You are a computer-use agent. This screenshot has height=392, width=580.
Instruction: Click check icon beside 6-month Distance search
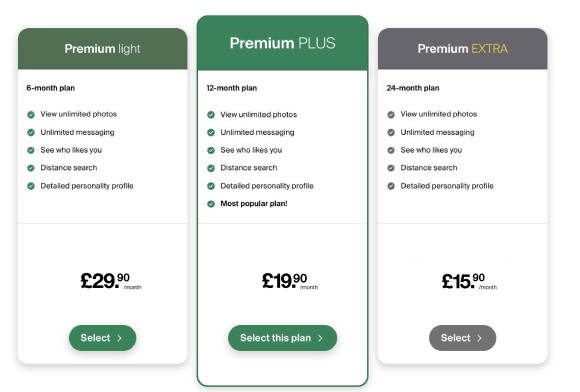31,168
